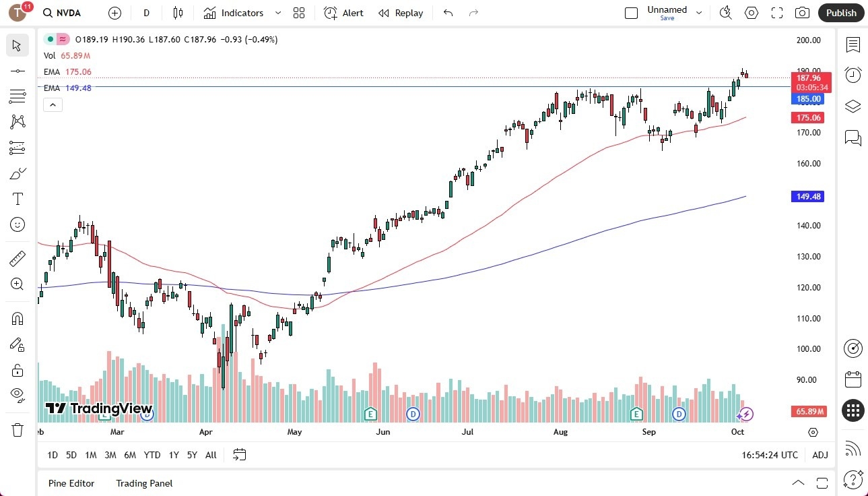Take a chart snapshot with the camera icon
The width and height of the screenshot is (868, 496).
point(801,13)
